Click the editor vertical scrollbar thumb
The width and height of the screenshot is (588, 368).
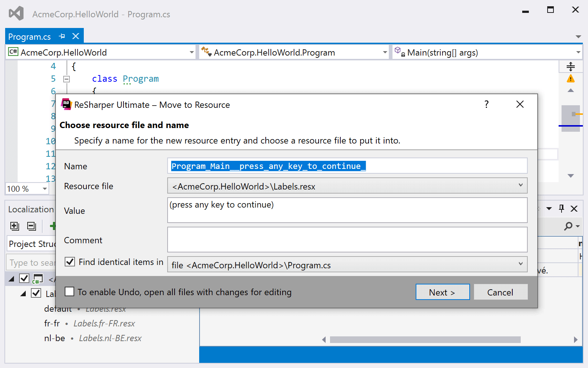(x=571, y=118)
